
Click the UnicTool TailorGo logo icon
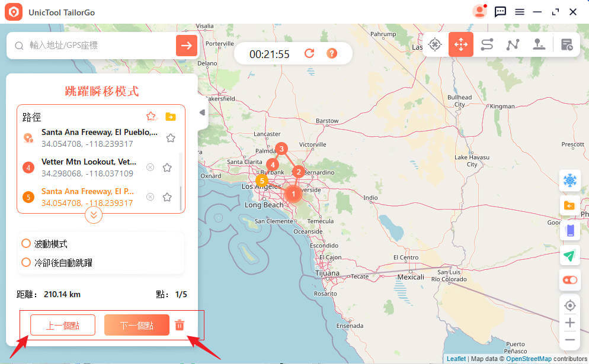pos(14,12)
